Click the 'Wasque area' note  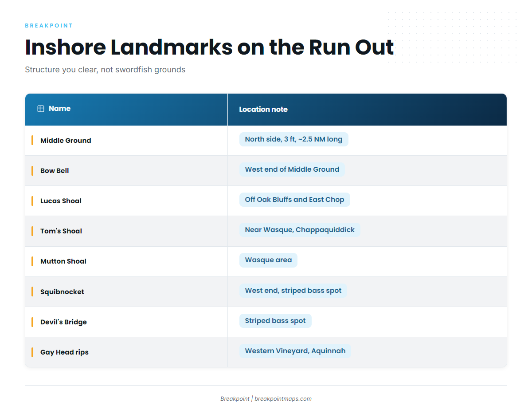tap(268, 260)
